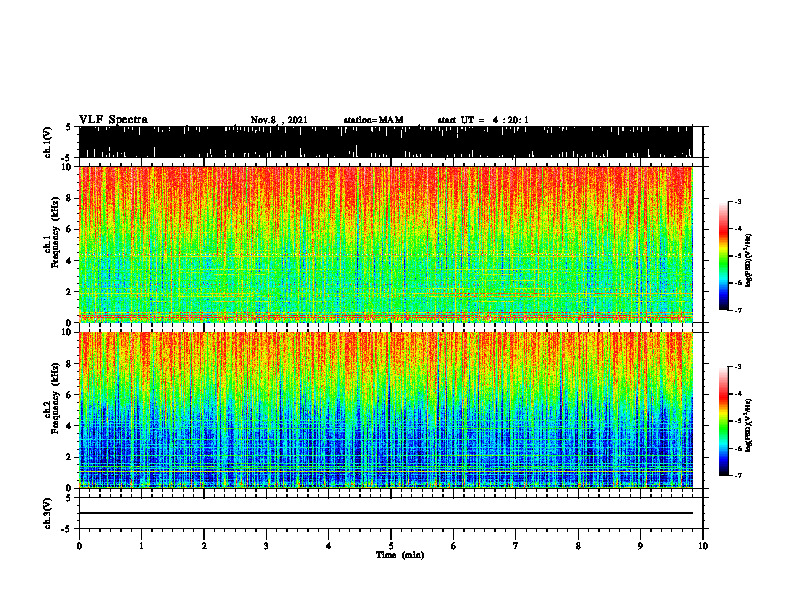The image size is (792, 612).
Task: Click time axis tick label 0
Action: pyautogui.click(x=79, y=546)
